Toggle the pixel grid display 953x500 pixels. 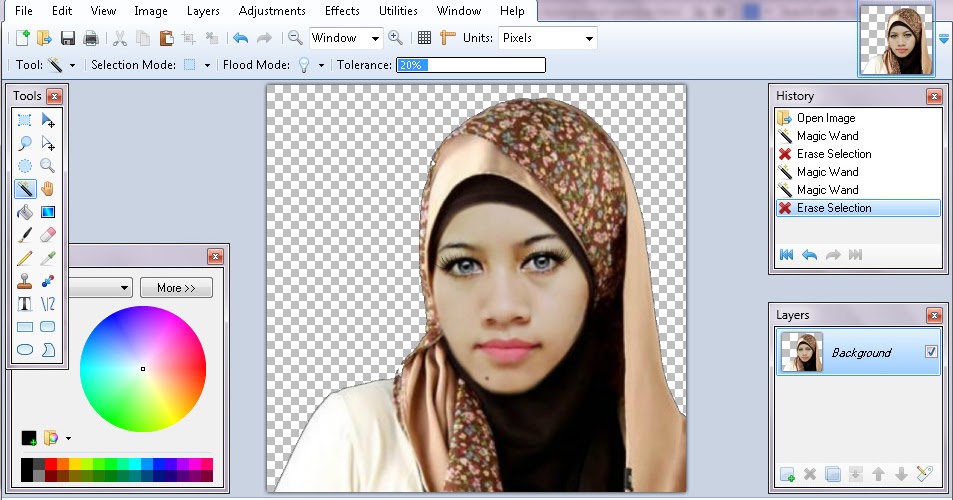424,38
